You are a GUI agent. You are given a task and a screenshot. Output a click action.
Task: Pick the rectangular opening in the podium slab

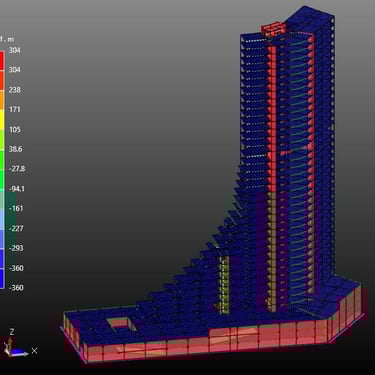[x=122, y=324]
